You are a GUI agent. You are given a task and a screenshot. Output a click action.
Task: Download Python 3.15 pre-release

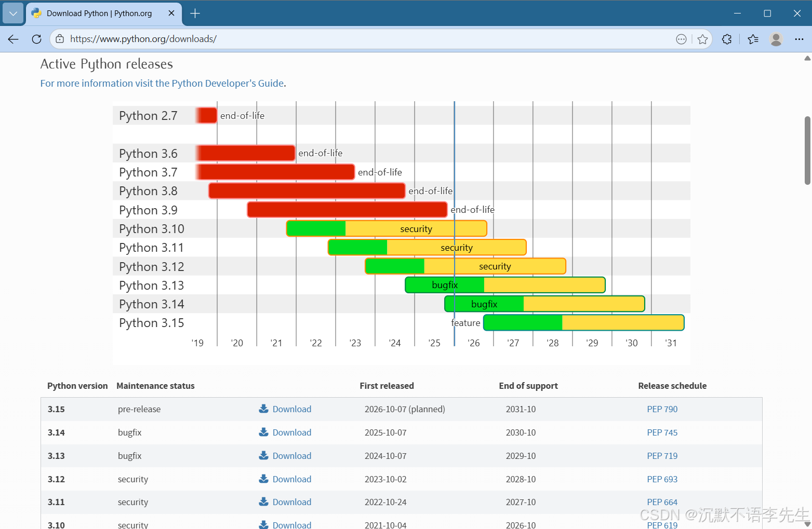click(292, 409)
